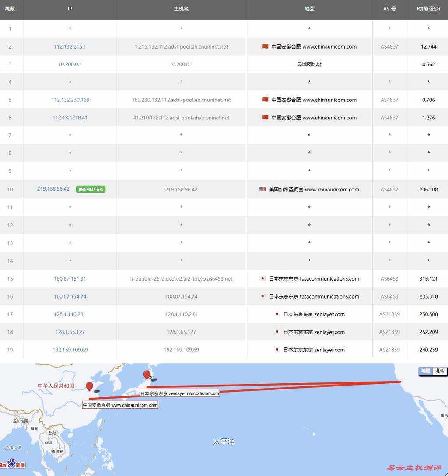Image resolution: width=448 pixels, height=476 pixels.
Task: Open the Baidu map logo
Action: tap(12, 463)
